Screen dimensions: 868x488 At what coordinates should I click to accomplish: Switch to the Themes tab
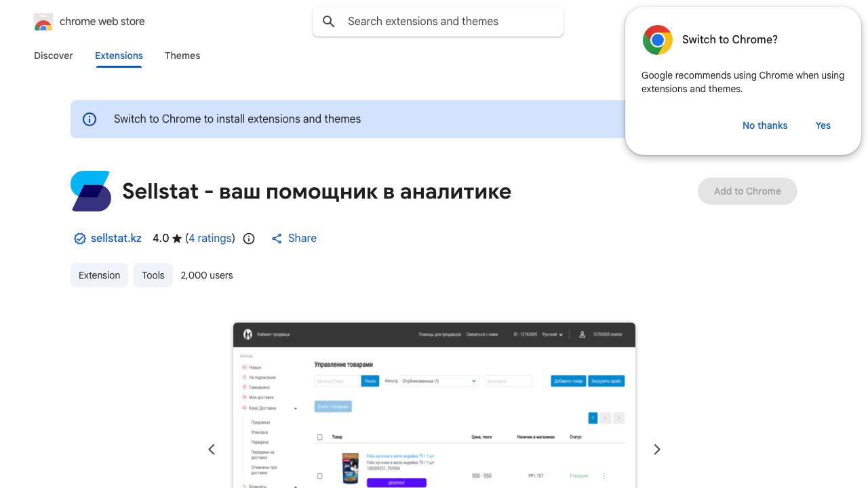pyautogui.click(x=182, y=56)
